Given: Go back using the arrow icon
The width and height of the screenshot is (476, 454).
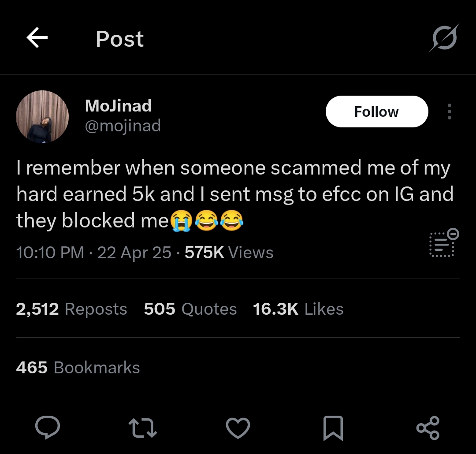Looking at the screenshot, I should pos(37,37).
